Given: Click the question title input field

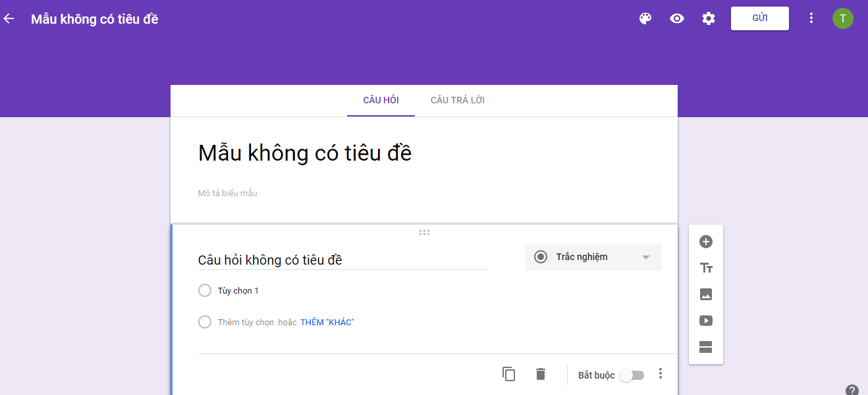Looking at the screenshot, I should (x=342, y=260).
